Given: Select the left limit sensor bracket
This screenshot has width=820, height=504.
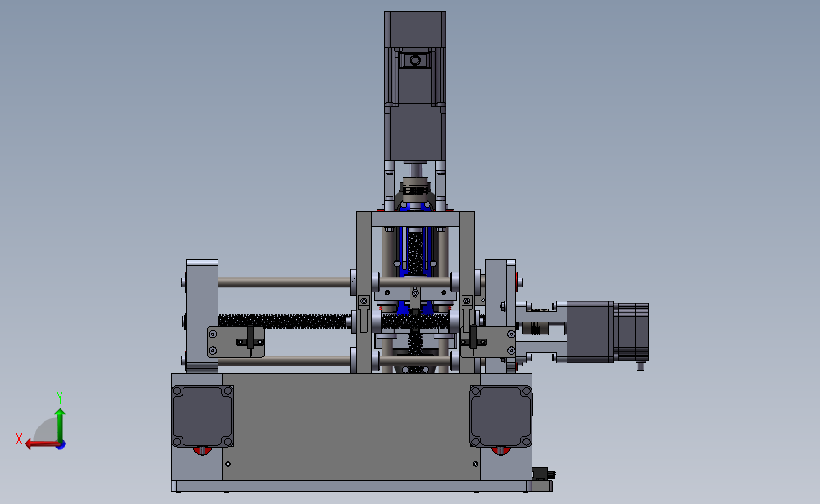Looking at the screenshot, I should (236, 342).
